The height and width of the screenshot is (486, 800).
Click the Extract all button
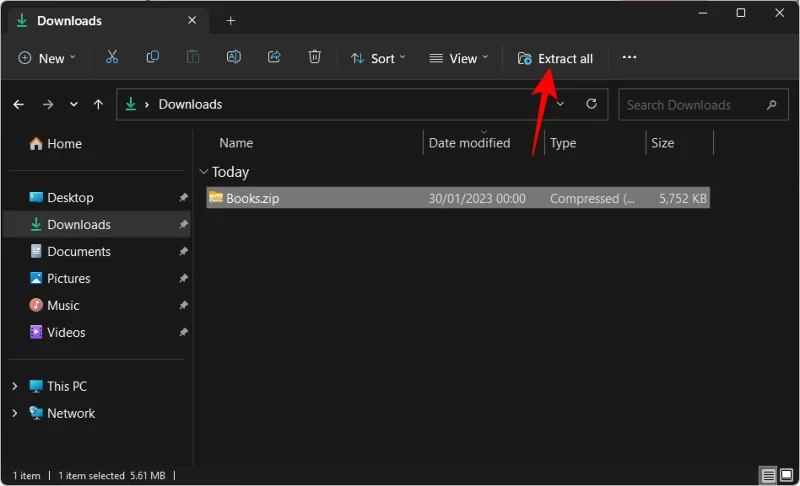[x=555, y=58]
